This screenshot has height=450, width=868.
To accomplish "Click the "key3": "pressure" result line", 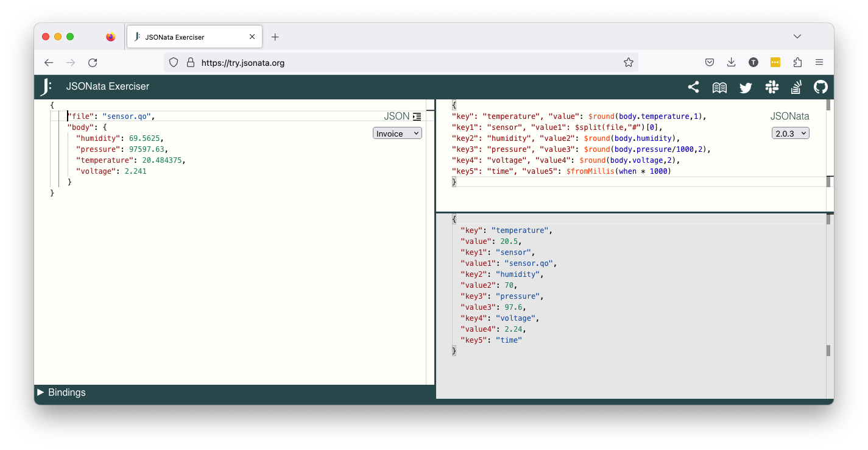I will (503, 296).
